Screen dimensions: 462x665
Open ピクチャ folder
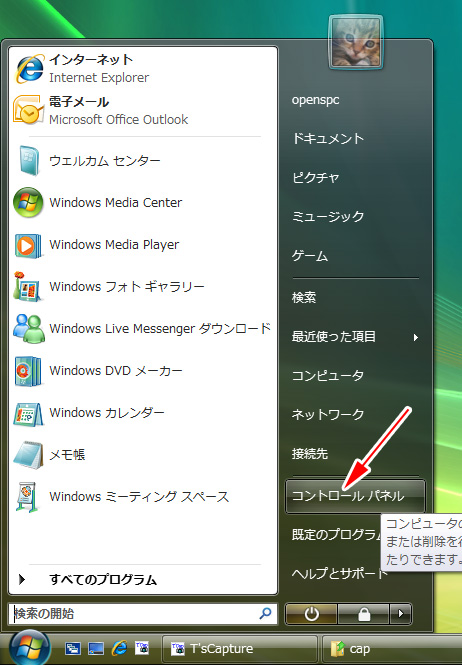[x=316, y=177]
